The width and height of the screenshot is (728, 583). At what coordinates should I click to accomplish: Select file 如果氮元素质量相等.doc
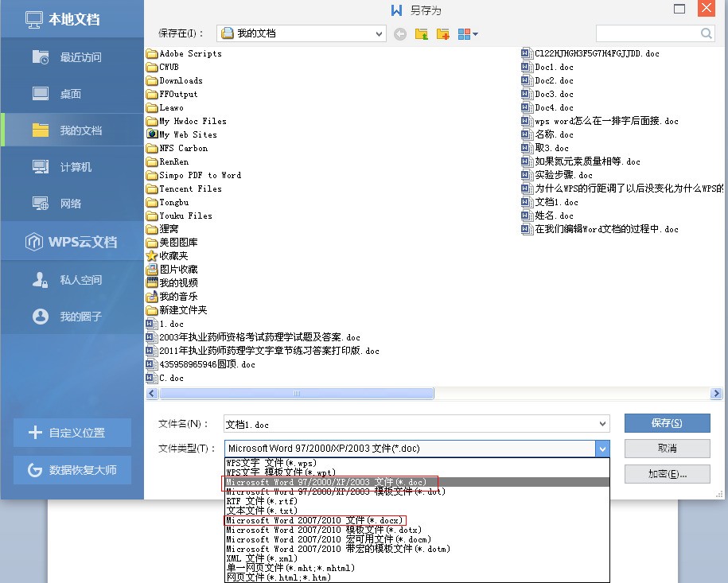pos(580,161)
